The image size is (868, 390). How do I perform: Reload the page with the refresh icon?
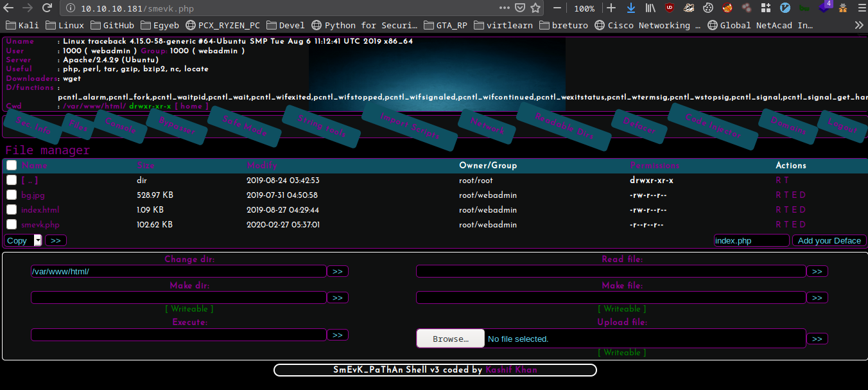47,8
